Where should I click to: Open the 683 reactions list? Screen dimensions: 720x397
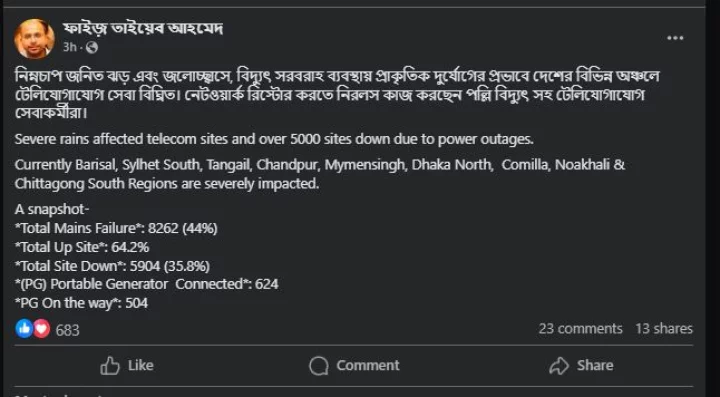[68, 330]
